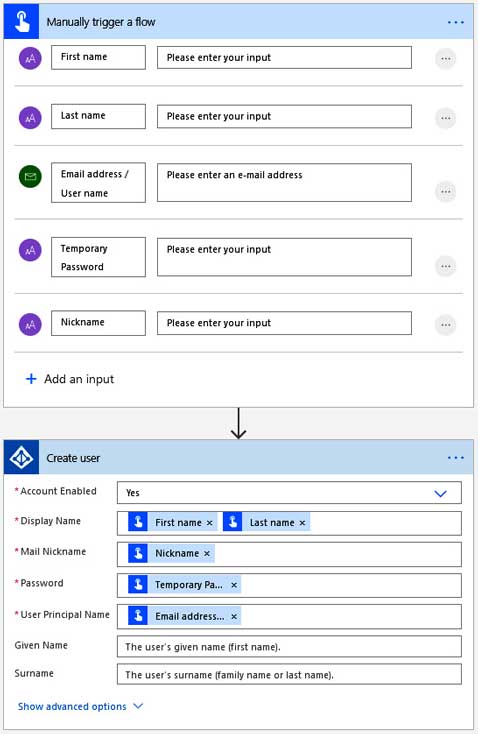
Task: Open options menu for First name input
Action: pos(445,59)
